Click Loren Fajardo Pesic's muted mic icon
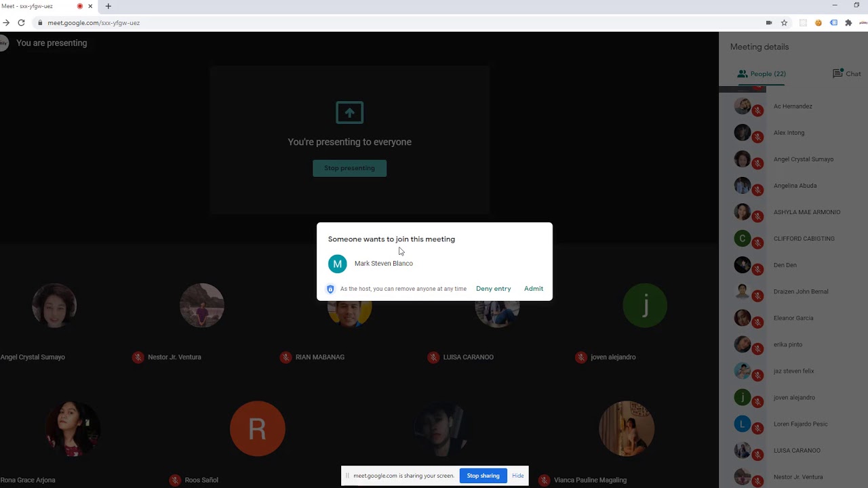868x488 pixels. (758, 428)
